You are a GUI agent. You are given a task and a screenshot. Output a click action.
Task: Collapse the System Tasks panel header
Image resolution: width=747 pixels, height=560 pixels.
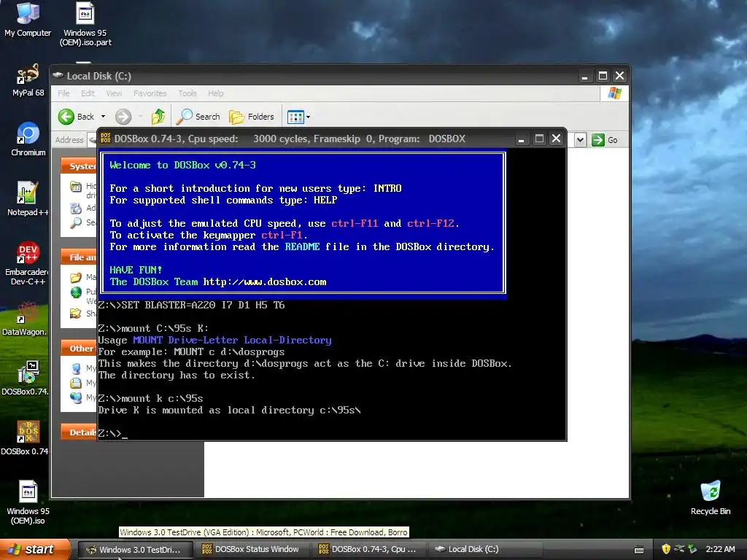[x=79, y=166]
